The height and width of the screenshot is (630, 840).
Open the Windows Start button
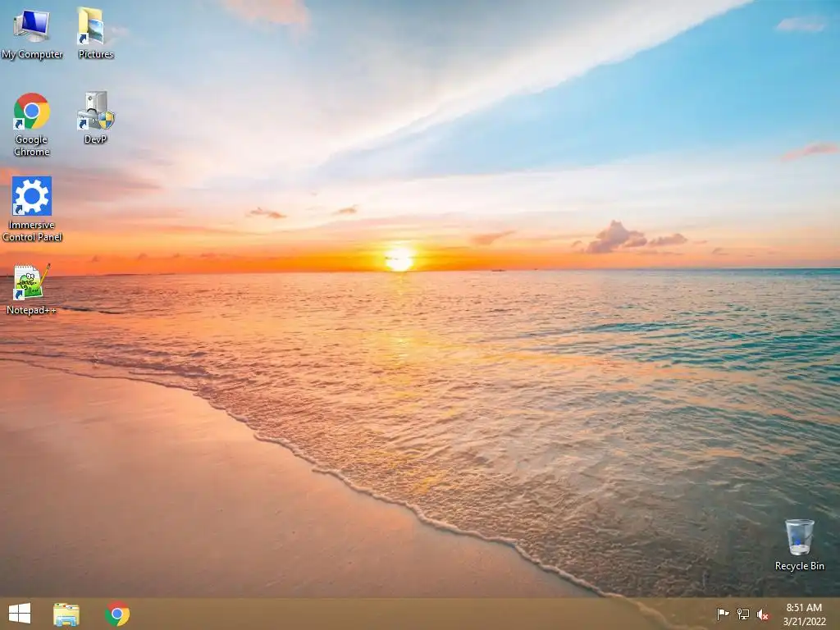tap(20, 614)
